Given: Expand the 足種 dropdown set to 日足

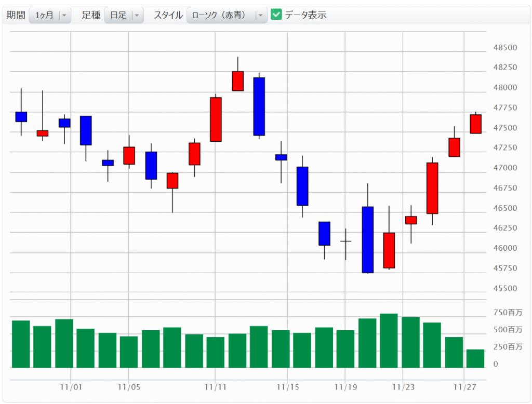Looking at the screenshot, I should point(124,15).
